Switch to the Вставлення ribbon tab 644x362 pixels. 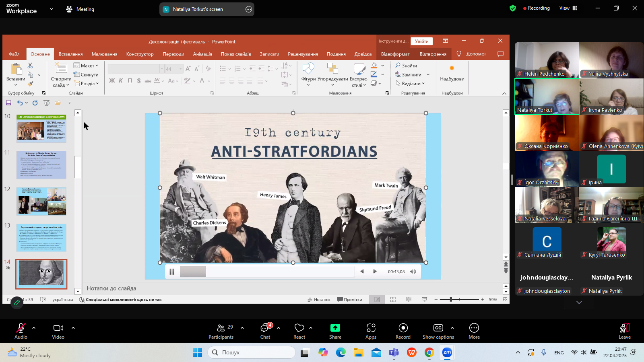pyautogui.click(x=70, y=54)
